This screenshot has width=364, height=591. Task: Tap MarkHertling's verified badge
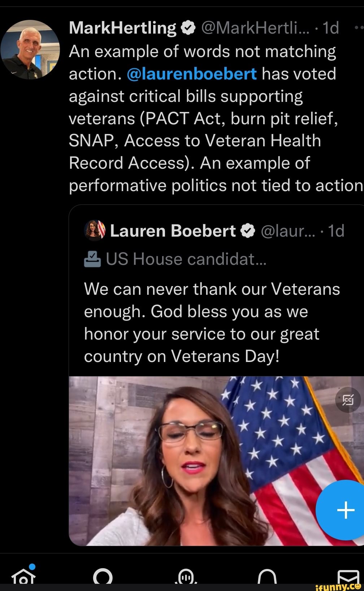coord(188,28)
